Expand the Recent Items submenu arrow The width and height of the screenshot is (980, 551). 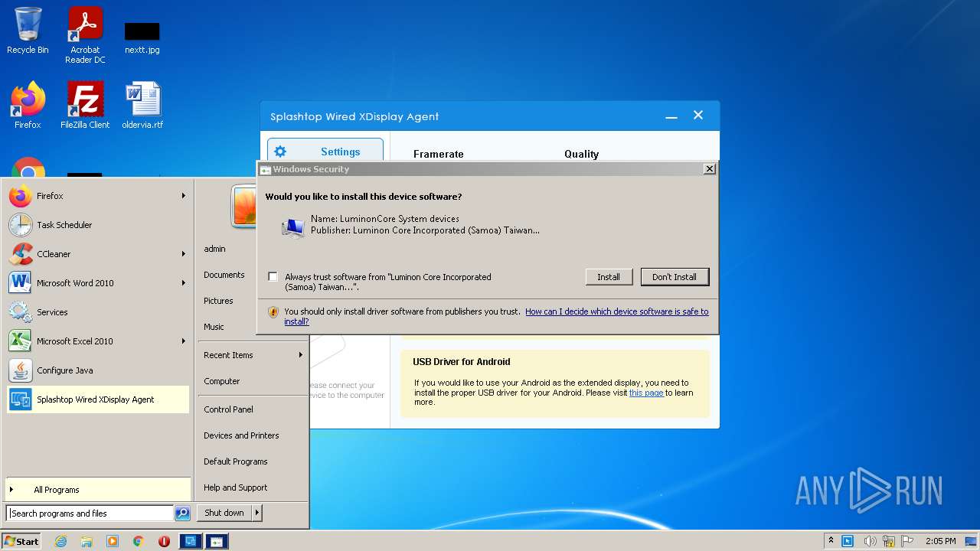(301, 355)
